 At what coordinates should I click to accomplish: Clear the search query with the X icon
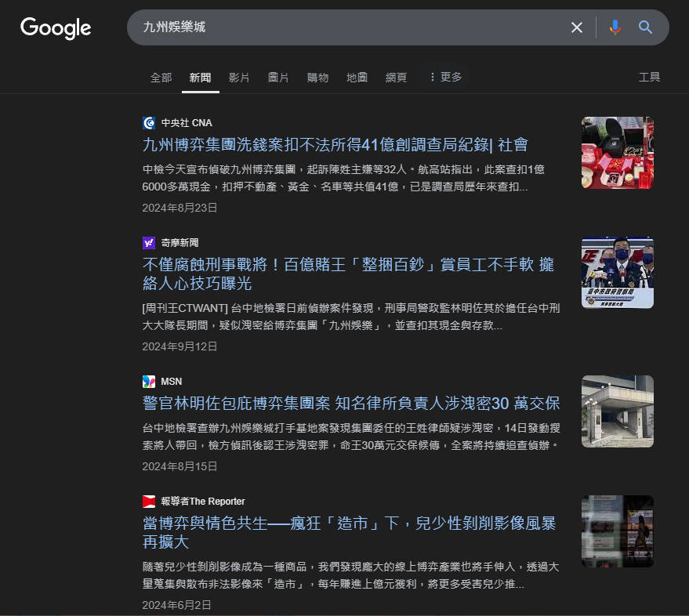[577, 27]
